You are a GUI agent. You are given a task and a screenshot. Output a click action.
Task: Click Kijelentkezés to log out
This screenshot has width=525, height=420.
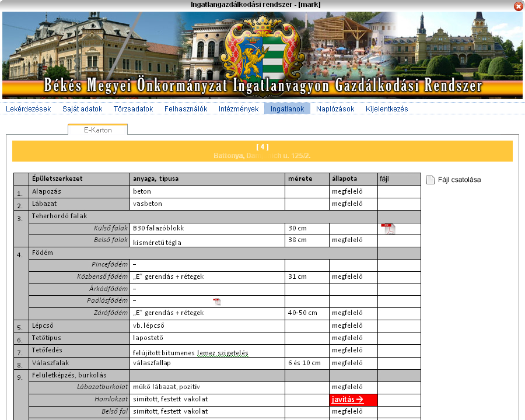pyautogui.click(x=387, y=109)
